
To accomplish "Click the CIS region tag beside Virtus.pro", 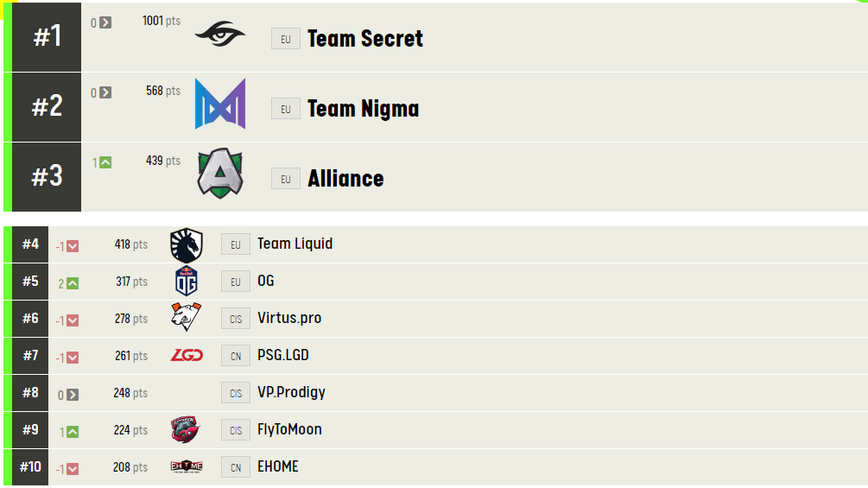I will [x=235, y=319].
